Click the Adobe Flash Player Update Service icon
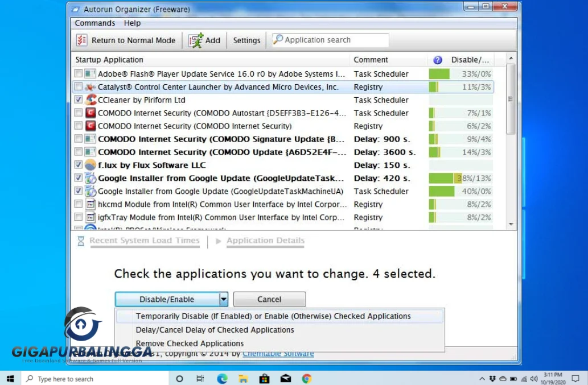The image size is (588, 385). pyautogui.click(x=90, y=74)
